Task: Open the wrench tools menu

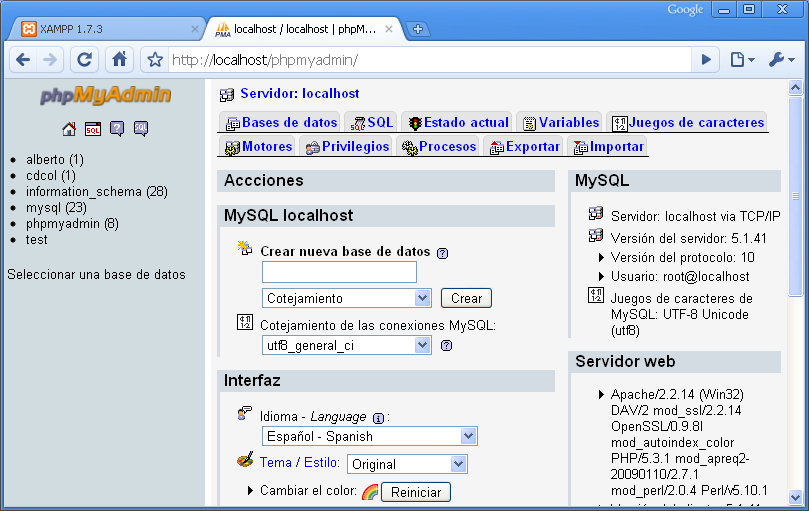Action: (x=781, y=60)
